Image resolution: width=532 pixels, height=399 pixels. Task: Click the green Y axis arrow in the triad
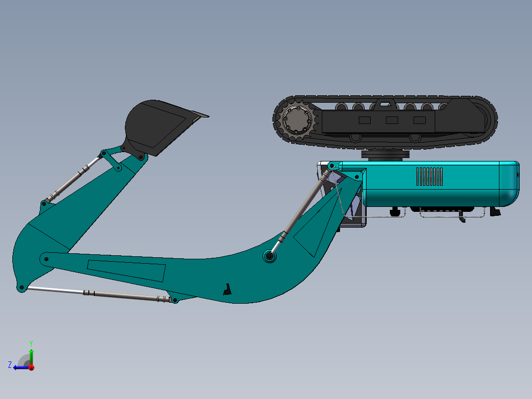(x=31, y=352)
